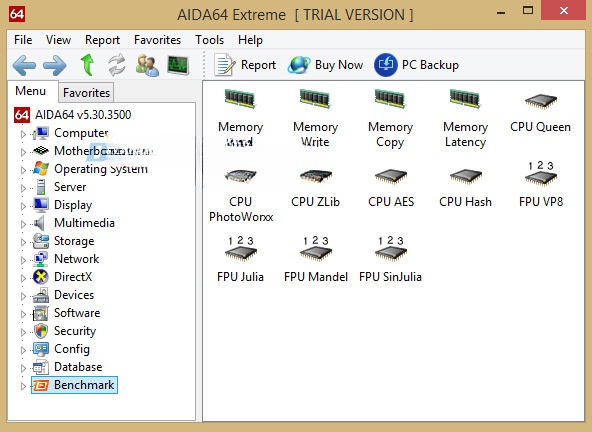The height and width of the screenshot is (432, 592).
Task: Go back with the left arrow
Action: coord(24,65)
